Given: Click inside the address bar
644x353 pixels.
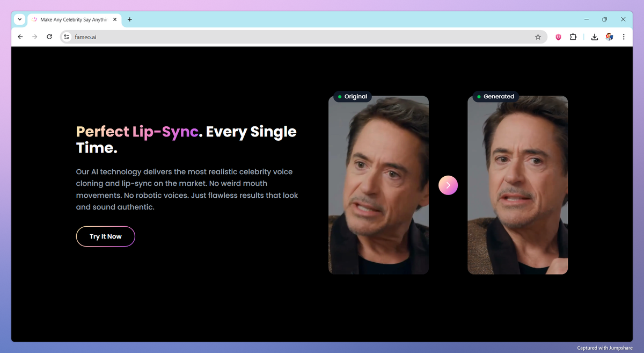Looking at the screenshot, I should click(x=215, y=37).
